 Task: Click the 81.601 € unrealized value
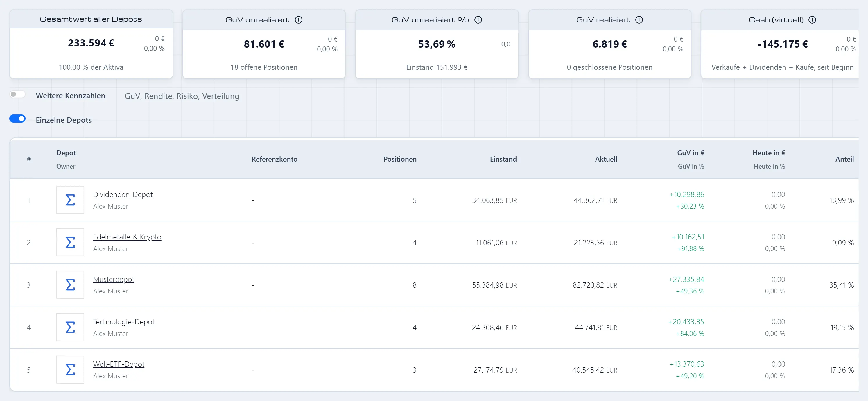click(264, 44)
